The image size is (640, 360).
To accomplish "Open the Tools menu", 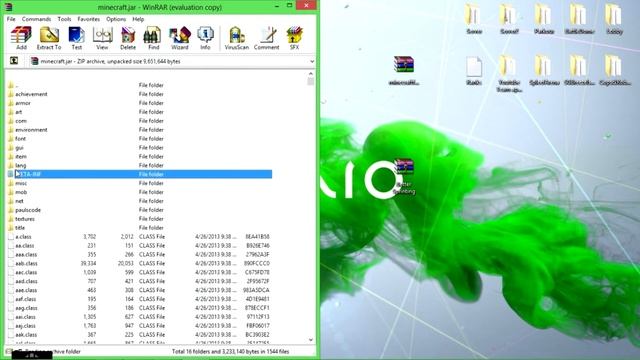I will 64,19.
